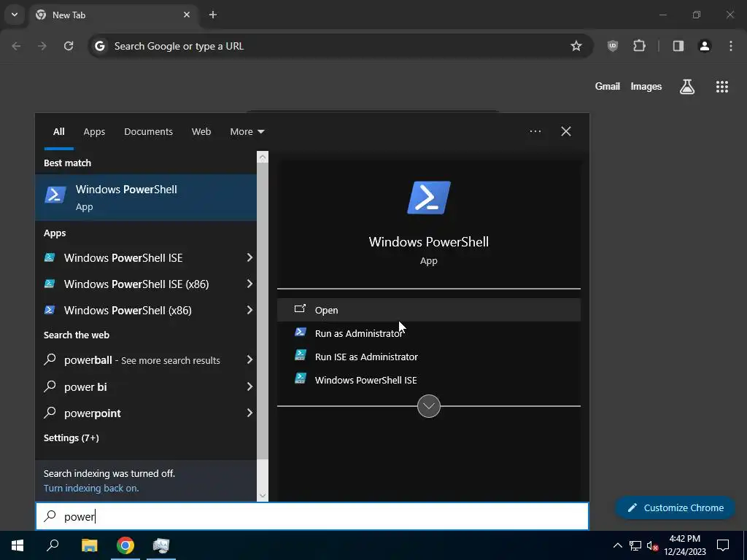Expand Windows PowerShell ISE result arrow
Image resolution: width=747 pixels, height=560 pixels.
click(x=249, y=257)
